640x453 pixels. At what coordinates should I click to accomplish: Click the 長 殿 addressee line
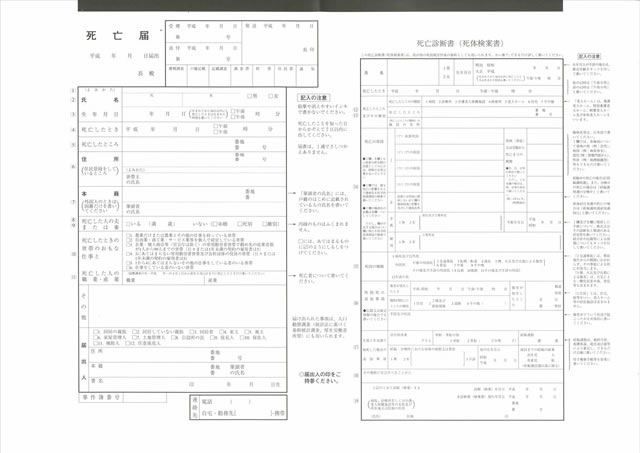pyautogui.click(x=146, y=73)
